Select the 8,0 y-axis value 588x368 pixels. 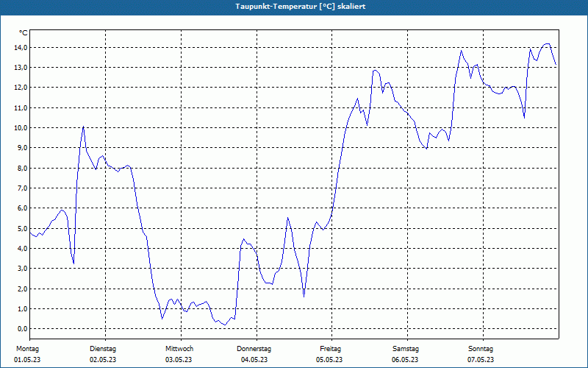[x=22, y=169]
